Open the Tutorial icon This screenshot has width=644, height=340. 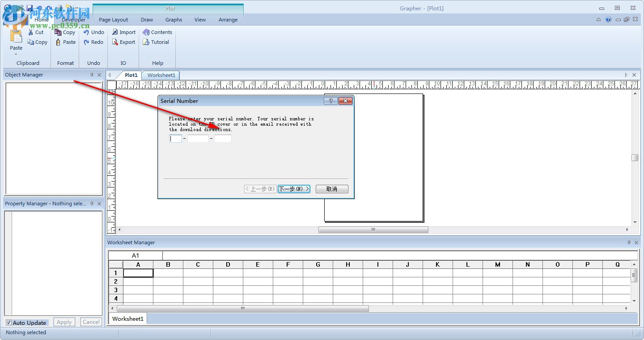pos(146,42)
